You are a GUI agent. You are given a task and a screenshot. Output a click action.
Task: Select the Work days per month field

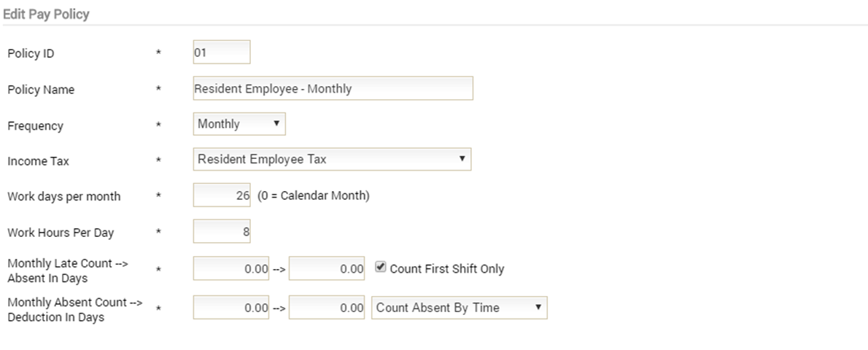(222, 195)
